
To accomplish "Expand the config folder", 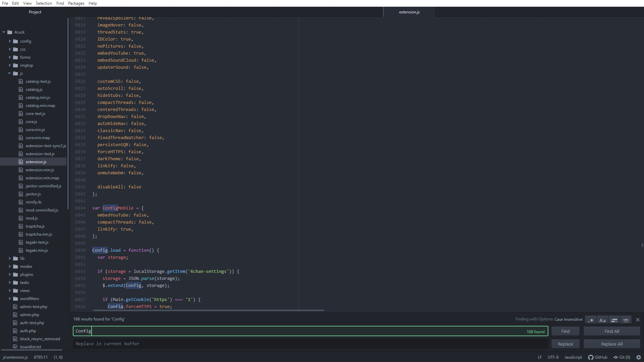I will click(x=10, y=41).
